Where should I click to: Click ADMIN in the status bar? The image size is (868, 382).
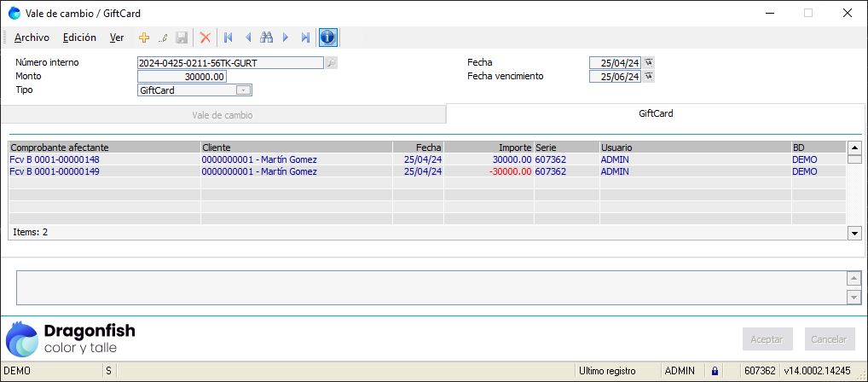(680, 371)
